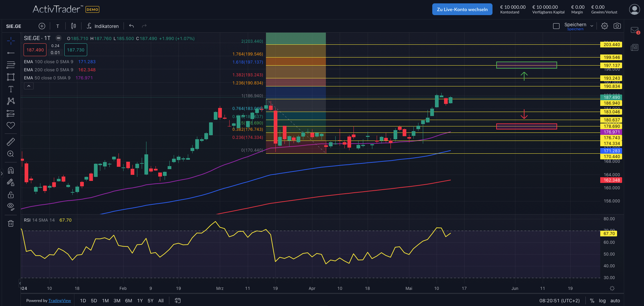644x306 pixels.
Task: Open the T interval dropdown
Action: tap(58, 26)
